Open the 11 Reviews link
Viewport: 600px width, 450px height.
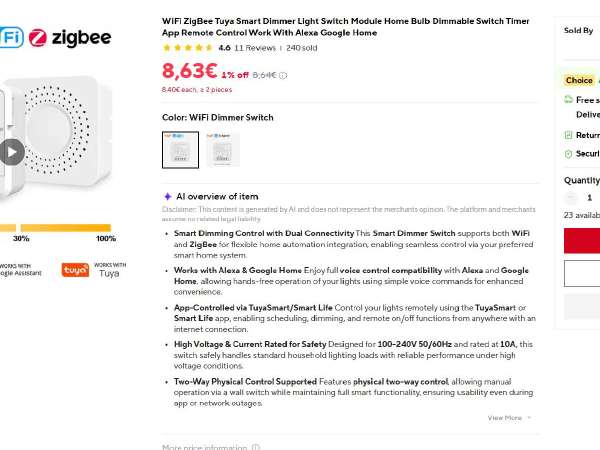[x=255, y=48]
